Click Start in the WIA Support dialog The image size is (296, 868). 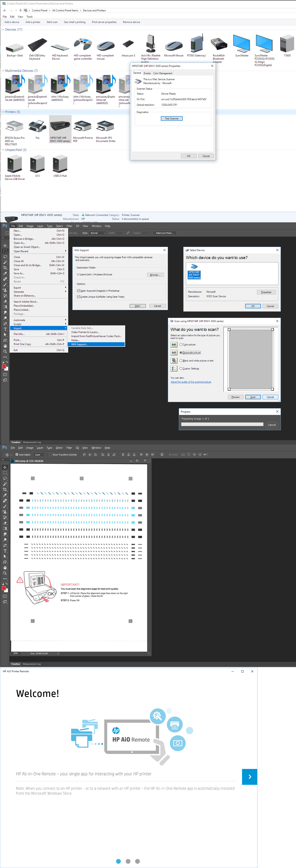[138, 306]
